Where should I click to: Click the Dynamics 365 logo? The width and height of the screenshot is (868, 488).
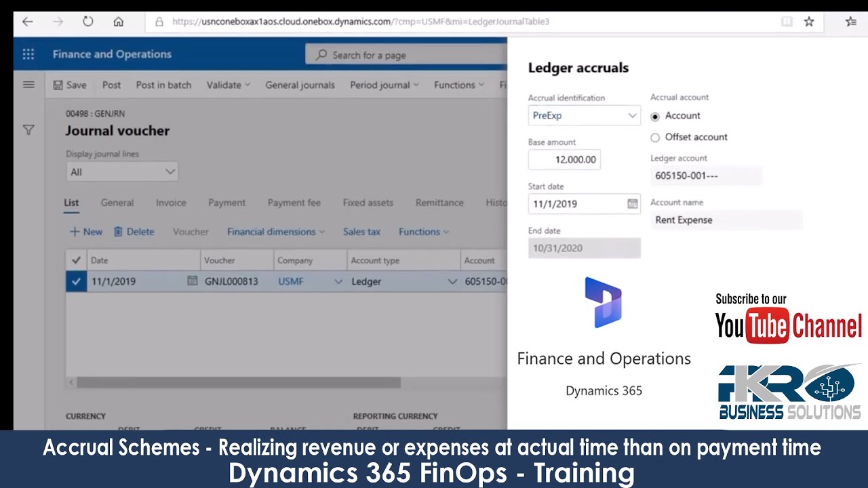coord(604,302)
